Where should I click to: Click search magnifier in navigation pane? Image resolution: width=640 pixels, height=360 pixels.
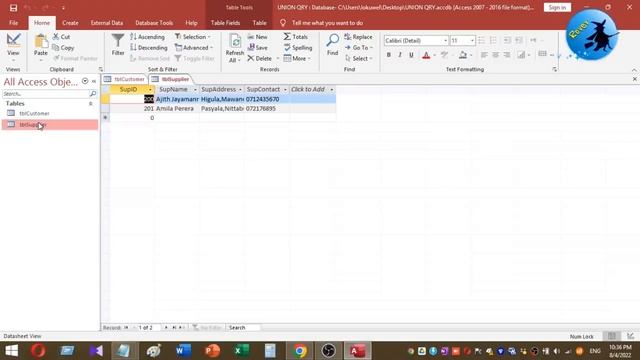tap(93, 94)
